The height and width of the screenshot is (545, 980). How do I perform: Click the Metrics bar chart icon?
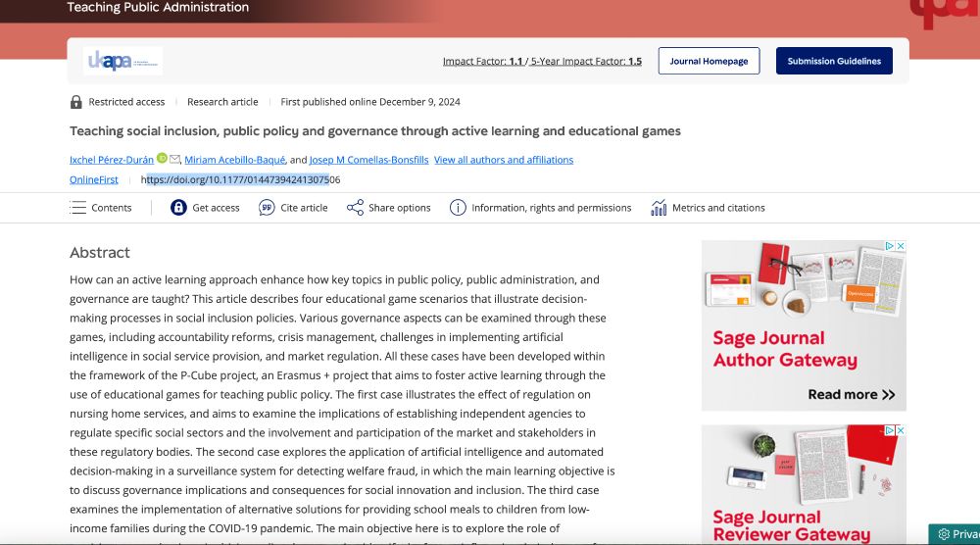(x=659, y=208)
